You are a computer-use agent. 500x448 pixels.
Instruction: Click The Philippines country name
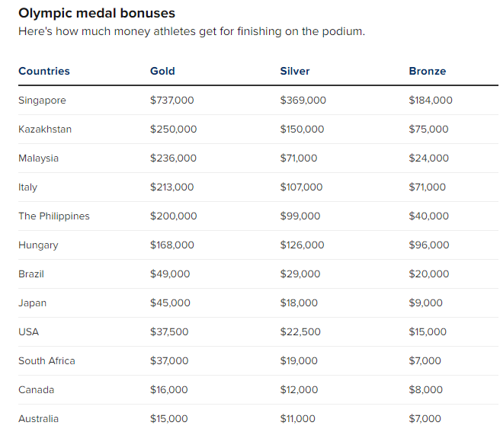[54, 216]
